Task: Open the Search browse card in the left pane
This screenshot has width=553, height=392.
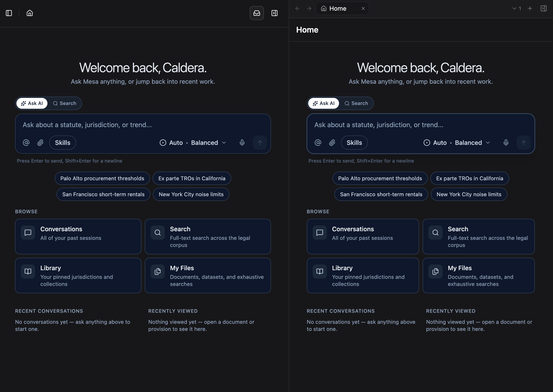Action: point(208,237)
